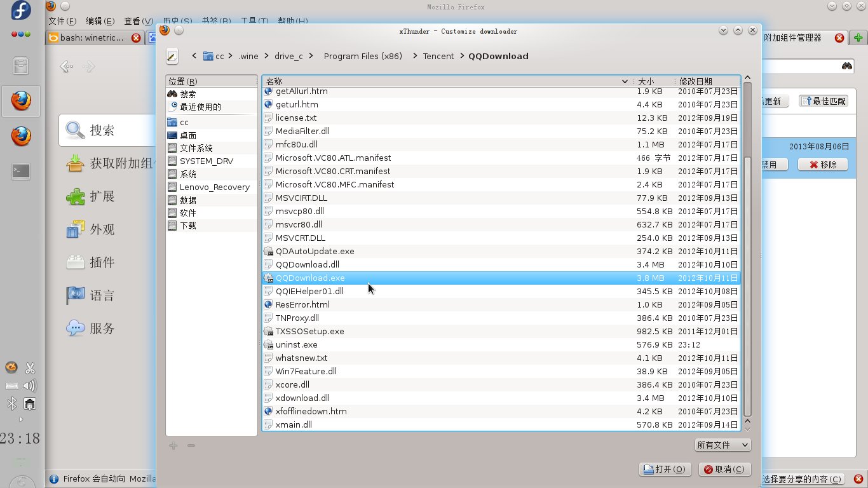868x488 pixels.
Task: Click the 移除 button in Firefox
Action: click(x=822, y=164)
